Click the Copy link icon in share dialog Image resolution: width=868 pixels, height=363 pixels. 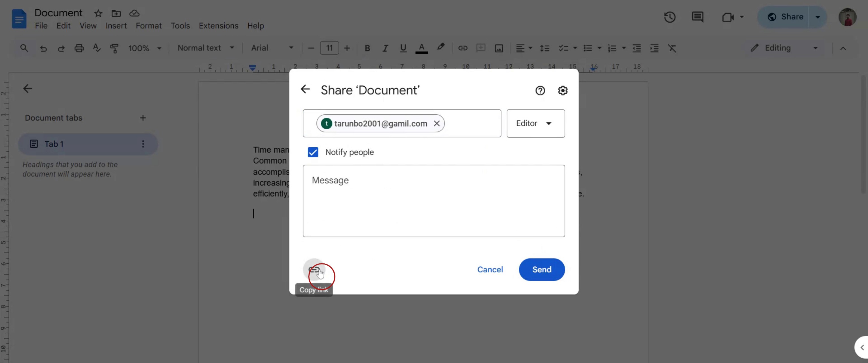click(314, 269)
